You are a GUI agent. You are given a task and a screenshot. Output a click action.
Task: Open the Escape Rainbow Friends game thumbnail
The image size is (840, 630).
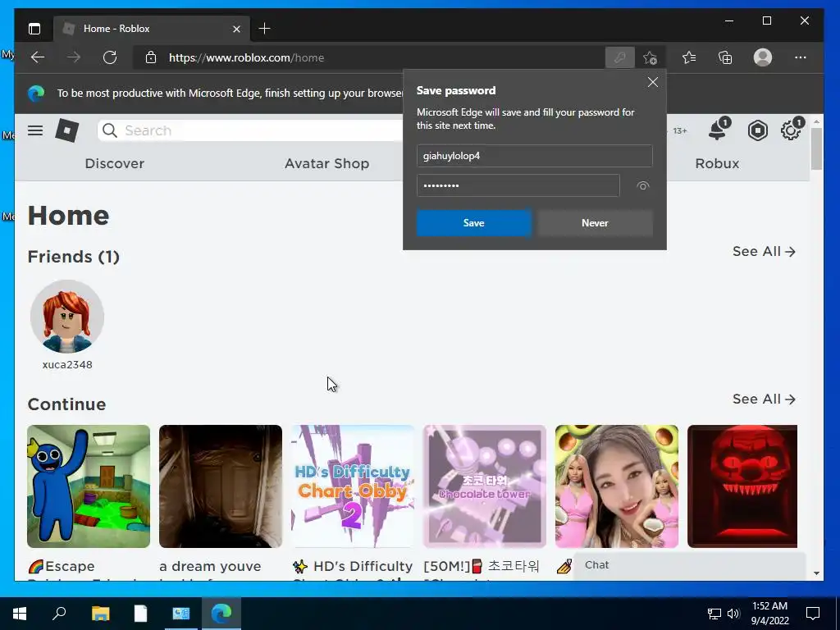[89, 486]
